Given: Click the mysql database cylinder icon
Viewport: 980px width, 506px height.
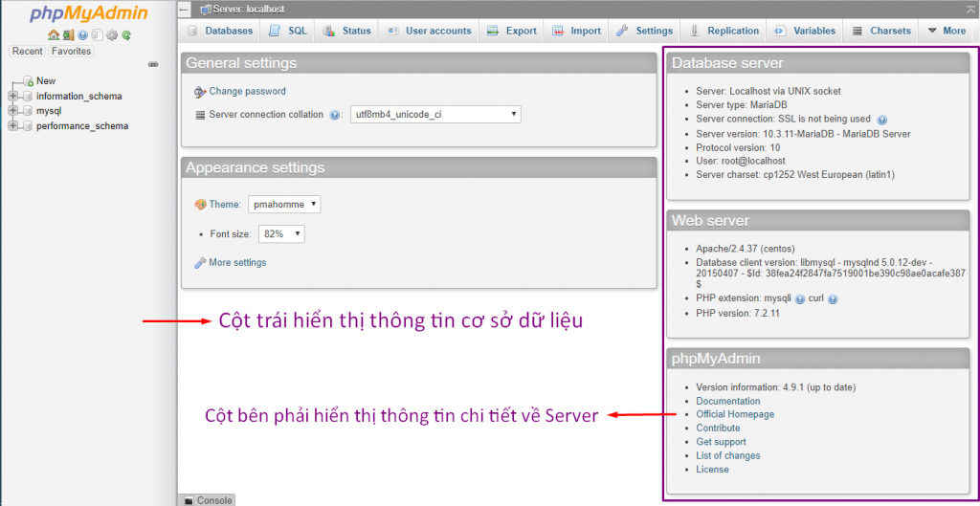Looking at the screenshot, I should click(28, 111).
